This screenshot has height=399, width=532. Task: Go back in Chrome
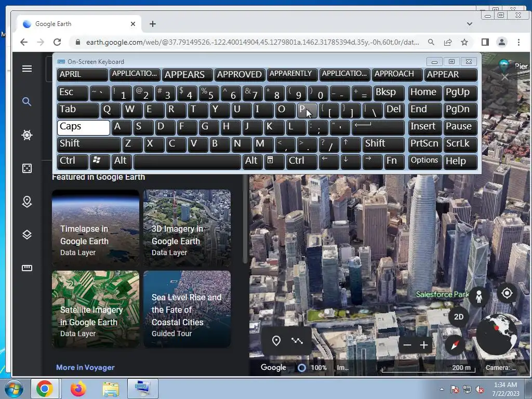point(24,42)
